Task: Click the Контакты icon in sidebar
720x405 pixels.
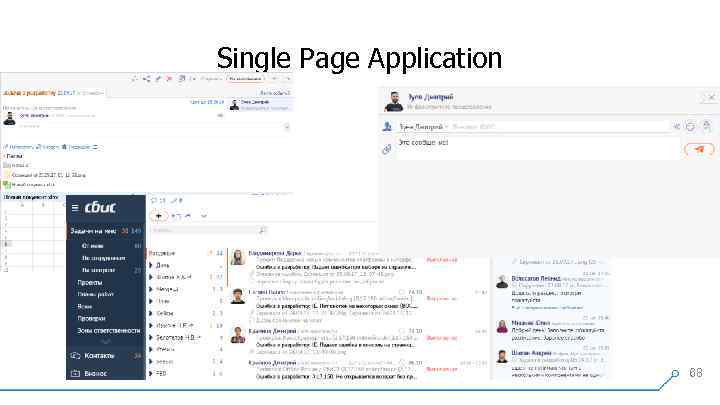Action: (x=75, y=356)
